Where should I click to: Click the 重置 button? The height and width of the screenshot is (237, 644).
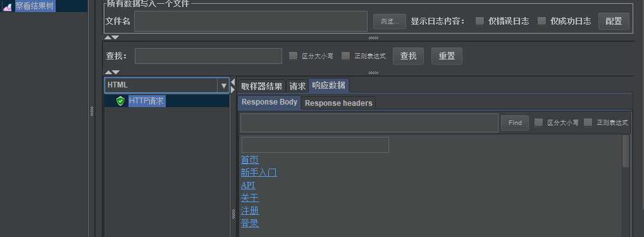[447, 56]
